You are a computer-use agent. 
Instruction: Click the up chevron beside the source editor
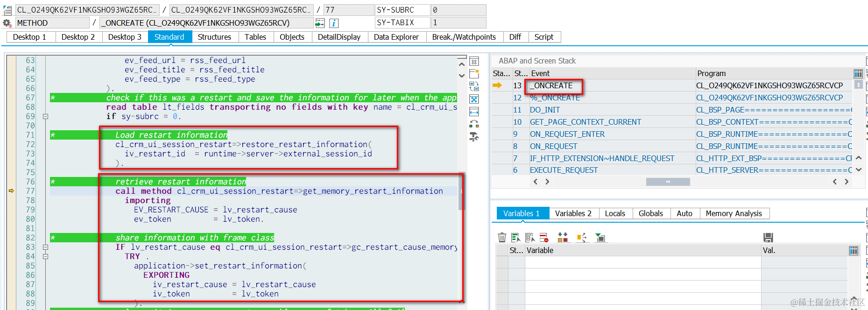click(462, 64)
